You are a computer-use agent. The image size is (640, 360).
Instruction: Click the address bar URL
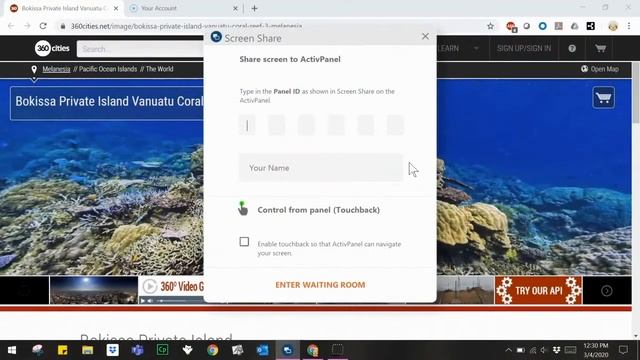coord(187,26)
